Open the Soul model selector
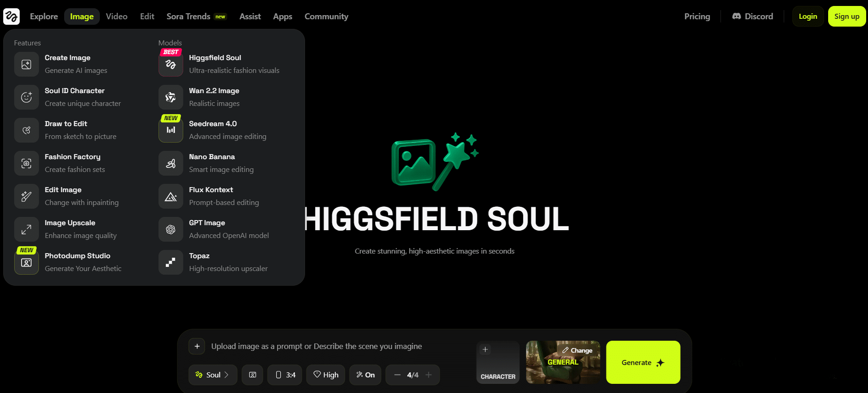The image size is (868, 393). tap(213, 375)
